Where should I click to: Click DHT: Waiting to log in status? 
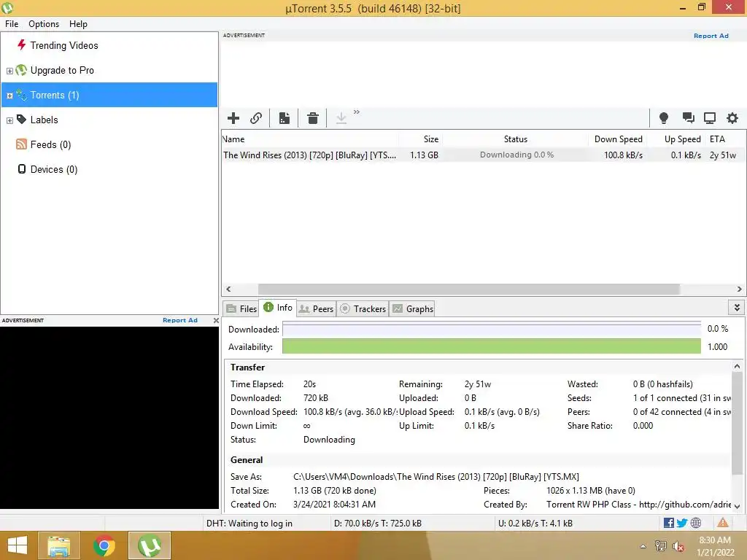click(249, 524)
